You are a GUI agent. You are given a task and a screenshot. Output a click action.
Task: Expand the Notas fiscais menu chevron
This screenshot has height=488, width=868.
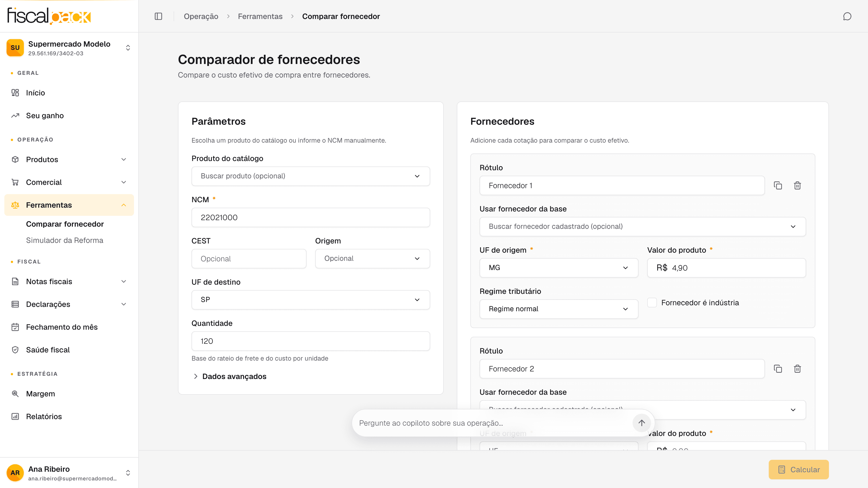pos(124,282)
